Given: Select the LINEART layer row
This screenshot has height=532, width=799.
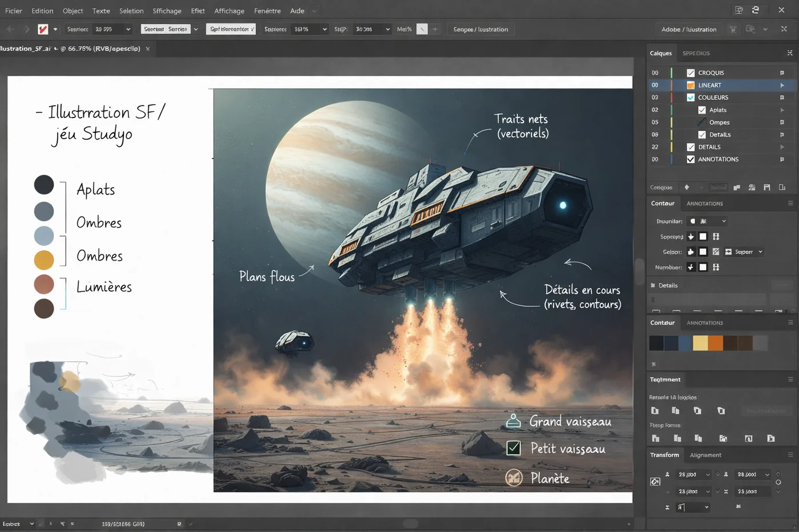Looking at the screenshot, I should 721,85.
